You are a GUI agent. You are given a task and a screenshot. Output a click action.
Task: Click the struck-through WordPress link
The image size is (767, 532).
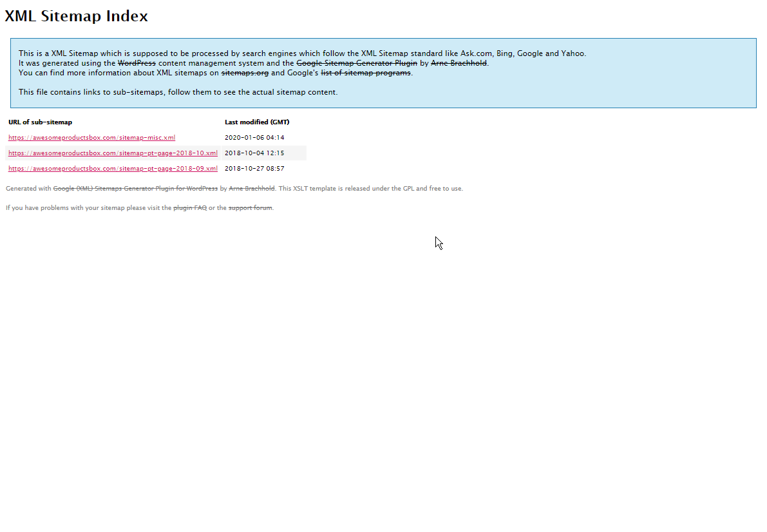[137, 63]
